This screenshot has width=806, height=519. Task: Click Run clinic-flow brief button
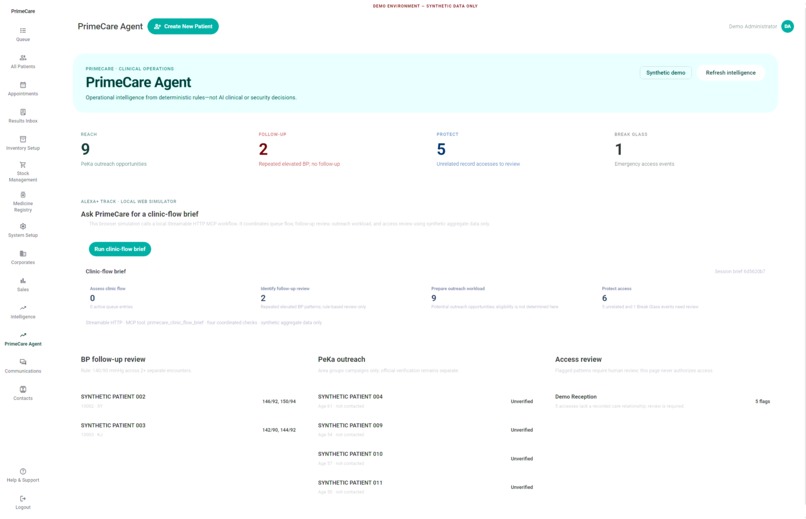[120, 249]
